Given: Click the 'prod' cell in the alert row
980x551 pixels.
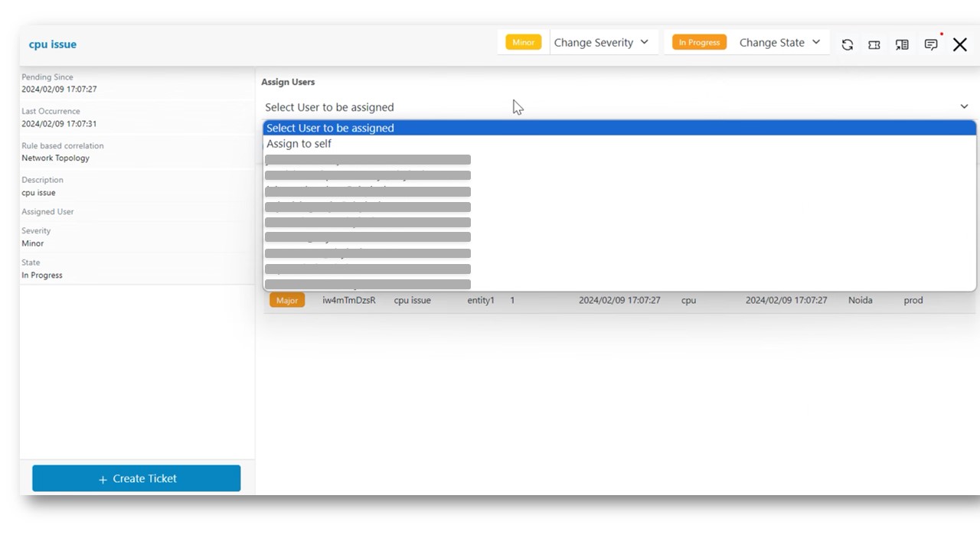Looking at the screenshot, I should point(913,301).
